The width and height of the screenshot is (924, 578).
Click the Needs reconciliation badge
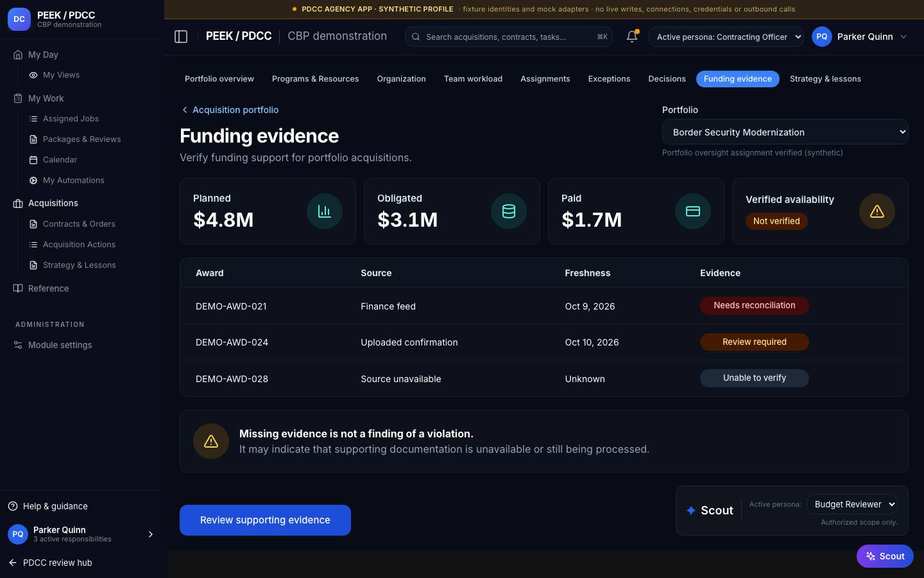point(755,306)
